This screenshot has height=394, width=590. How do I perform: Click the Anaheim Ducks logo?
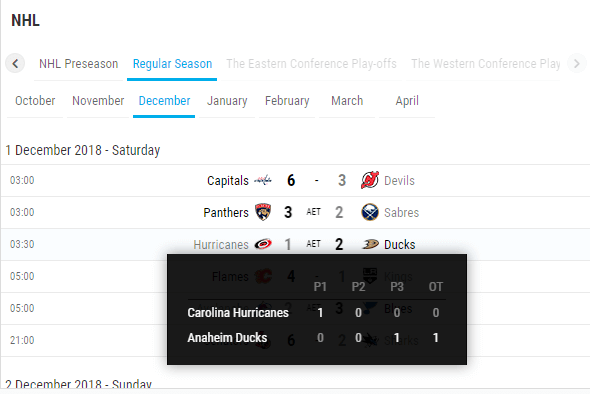370,244
